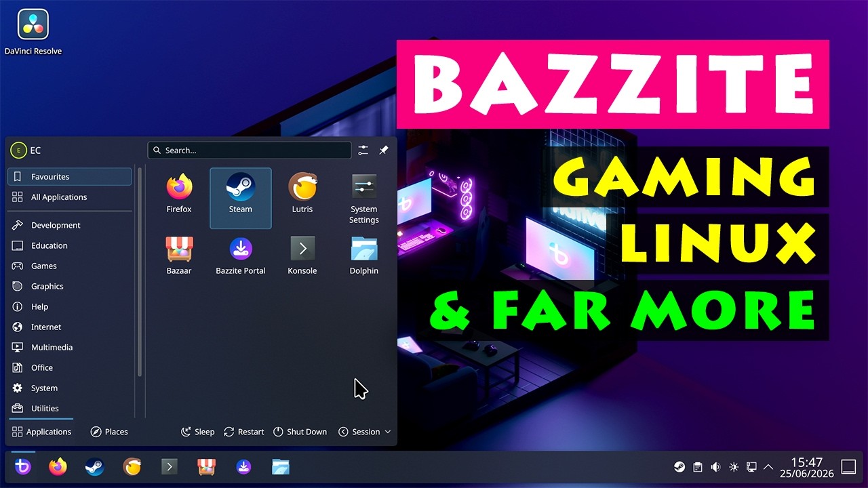
Task: Open the volume tray icon
Action: pos(715,467)
